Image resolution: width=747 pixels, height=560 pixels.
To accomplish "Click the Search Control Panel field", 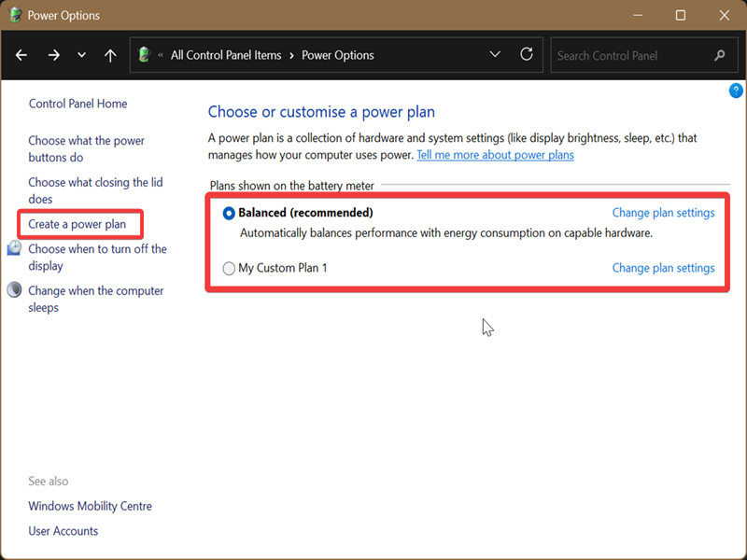I will coord(631,55).
